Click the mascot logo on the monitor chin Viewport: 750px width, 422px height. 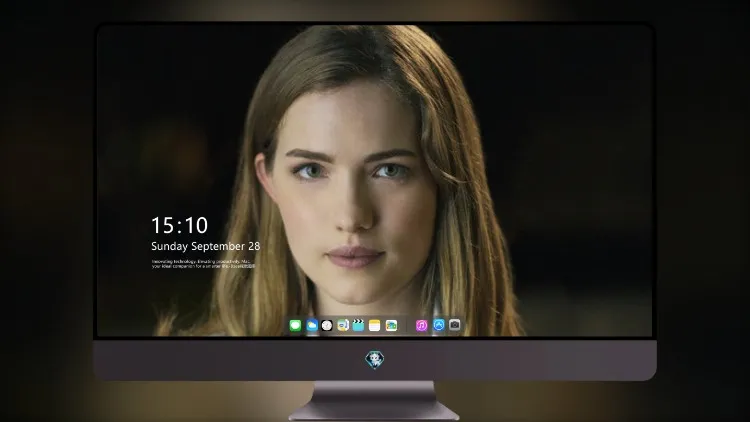click(375, 360)
